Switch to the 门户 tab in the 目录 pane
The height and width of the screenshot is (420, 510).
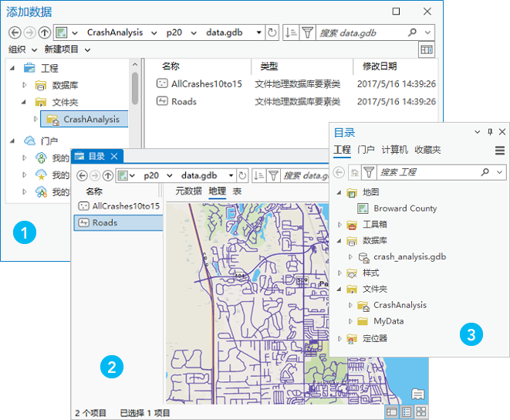pos(366,150)
